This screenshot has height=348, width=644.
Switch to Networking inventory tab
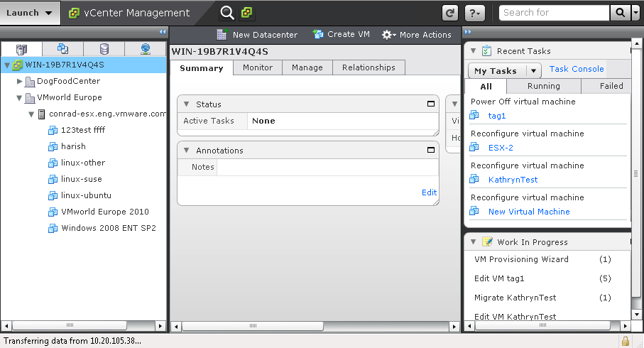146,49
